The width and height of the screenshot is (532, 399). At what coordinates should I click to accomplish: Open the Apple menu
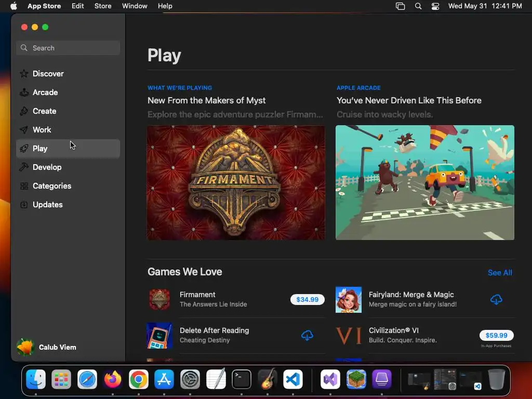coord(14,6)
